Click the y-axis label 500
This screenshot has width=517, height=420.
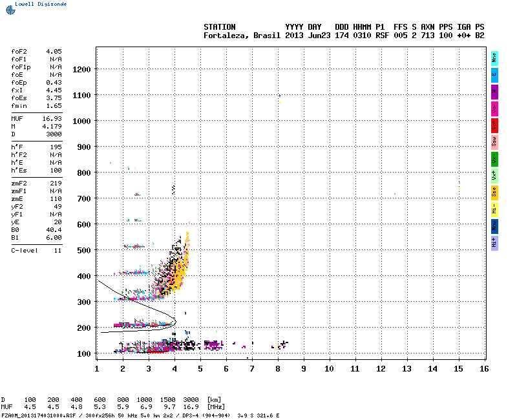(84, 251)
